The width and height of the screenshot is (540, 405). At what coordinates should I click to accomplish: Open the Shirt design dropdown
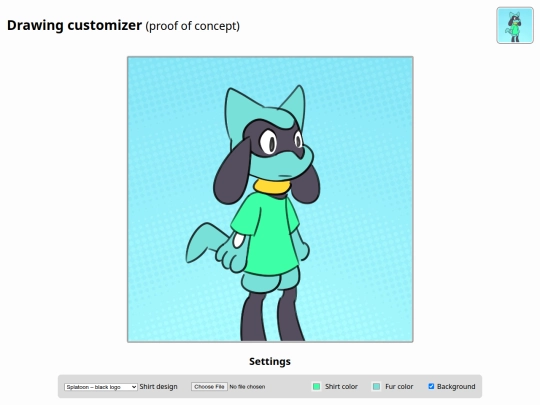click(101, 387)
